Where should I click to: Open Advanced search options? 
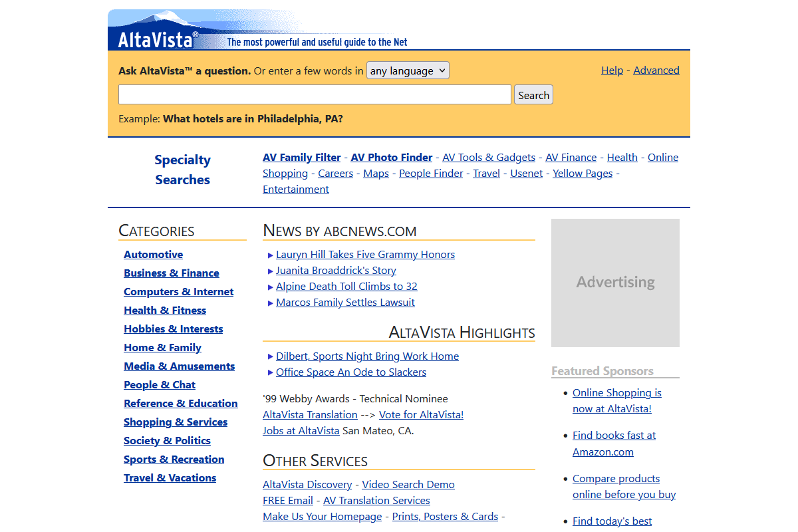(x=656, y=70)
